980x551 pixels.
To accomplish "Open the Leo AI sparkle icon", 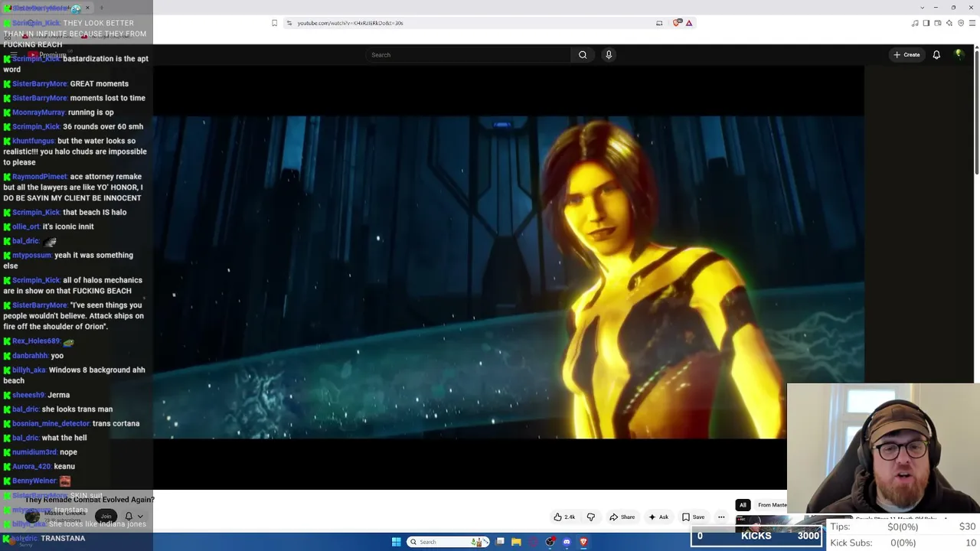I will click(x=949, y=23).
